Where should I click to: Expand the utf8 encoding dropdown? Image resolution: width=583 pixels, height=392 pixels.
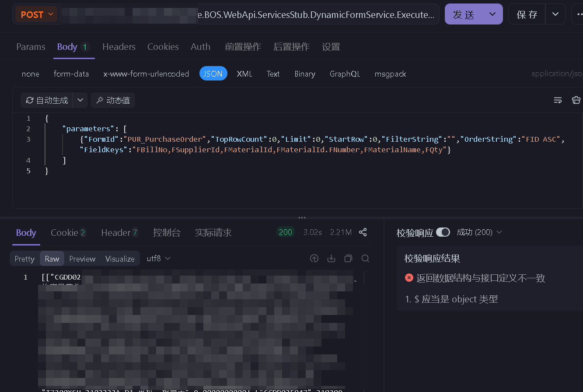[158, 259]
